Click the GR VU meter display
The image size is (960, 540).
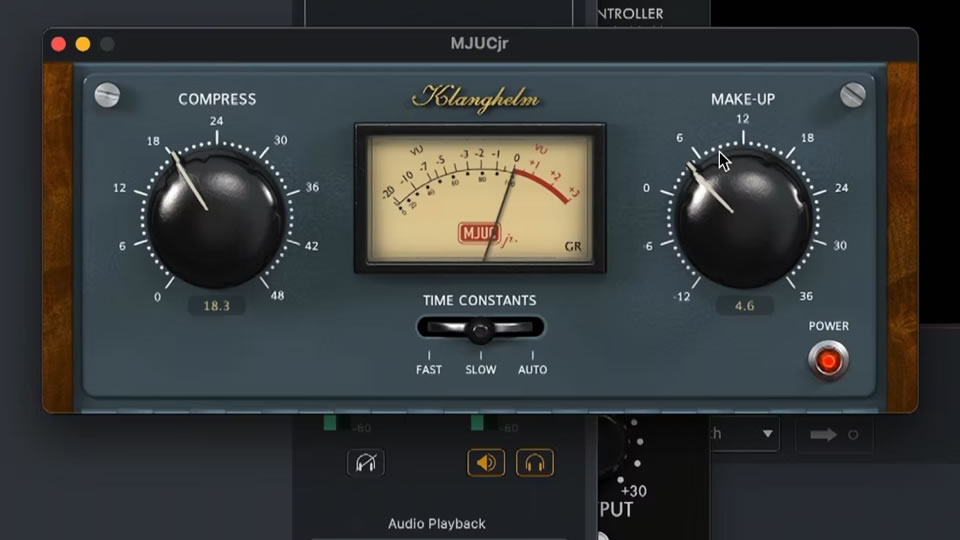click(x=481, y=198)
